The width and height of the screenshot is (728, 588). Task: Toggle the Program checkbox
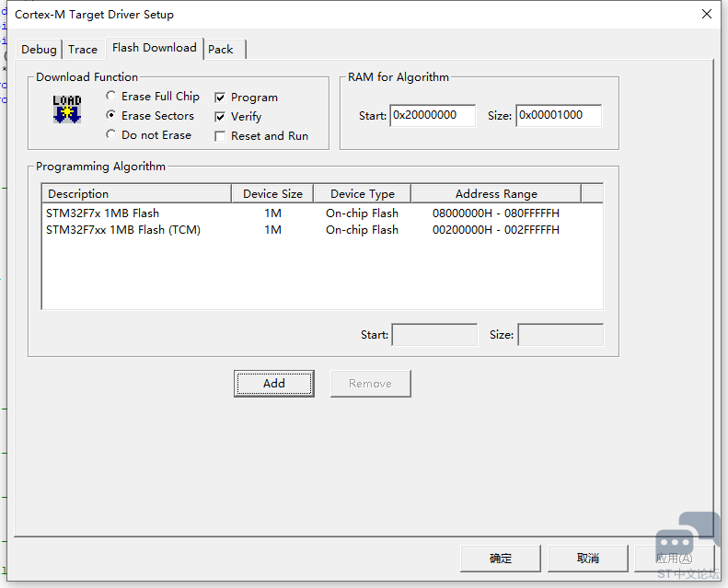220,98
